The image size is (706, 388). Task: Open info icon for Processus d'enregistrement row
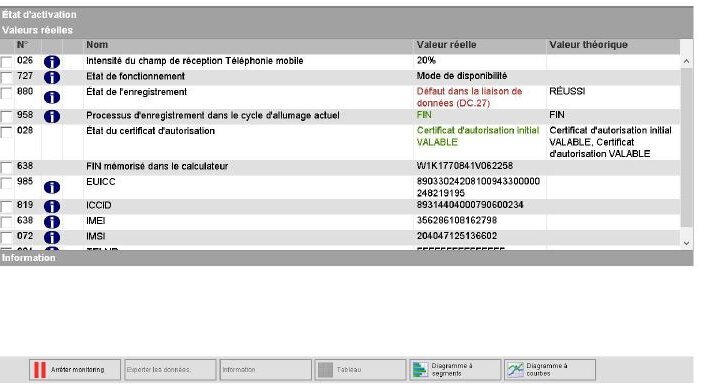coord(52,116)
